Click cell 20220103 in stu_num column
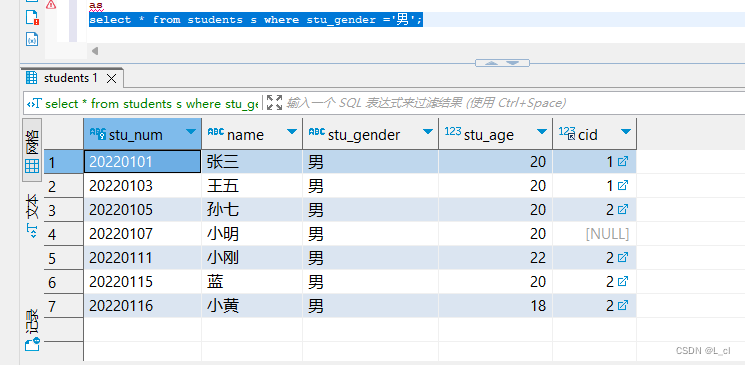This screenshot has height=365, width=745. click(x=143, y=186)
